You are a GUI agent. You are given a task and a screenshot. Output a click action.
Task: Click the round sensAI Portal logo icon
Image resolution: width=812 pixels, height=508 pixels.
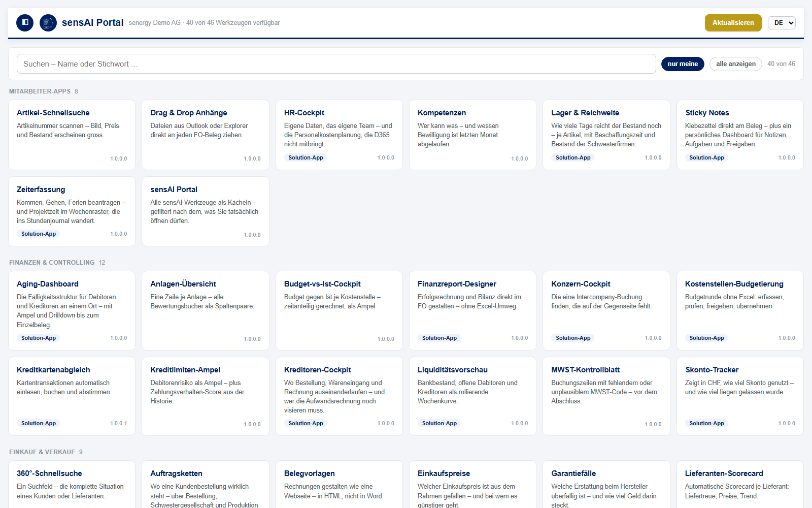pos(48,23)
